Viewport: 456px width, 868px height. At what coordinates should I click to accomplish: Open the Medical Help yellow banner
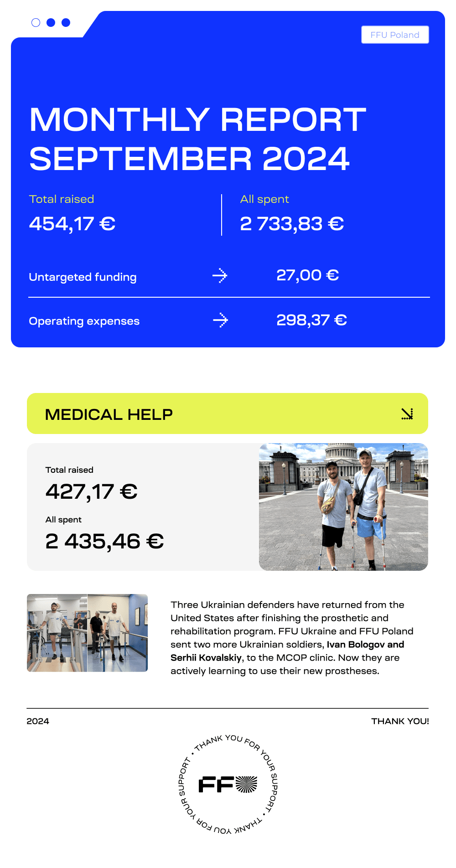click(228, 413)
